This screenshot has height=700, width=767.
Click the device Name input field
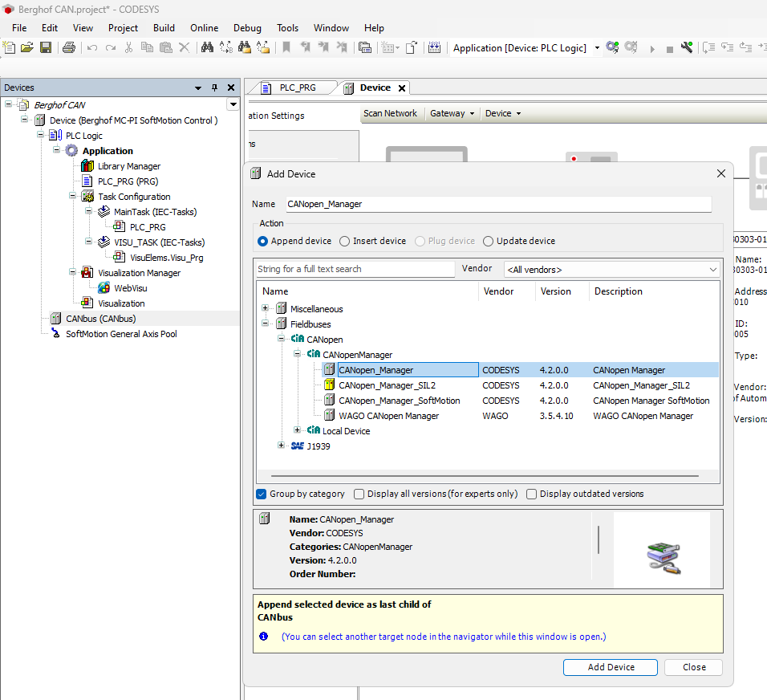(x=498, y=204)
